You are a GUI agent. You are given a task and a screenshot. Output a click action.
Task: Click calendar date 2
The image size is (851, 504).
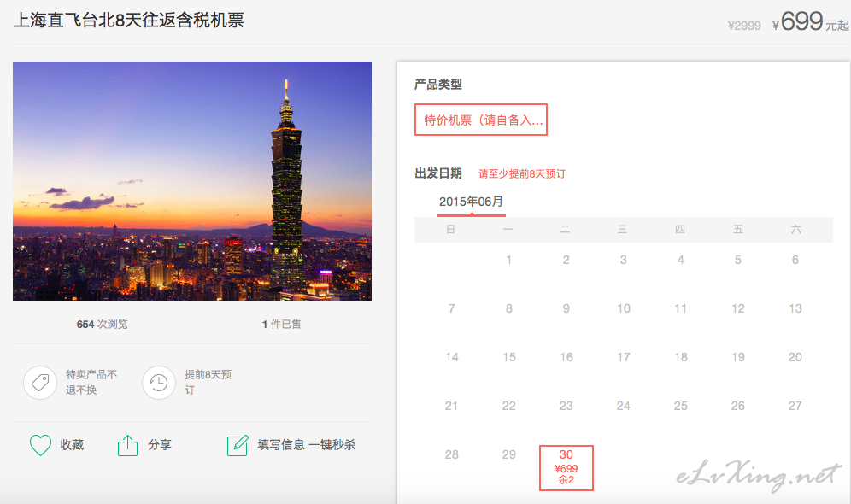click(x=566, y=260)
